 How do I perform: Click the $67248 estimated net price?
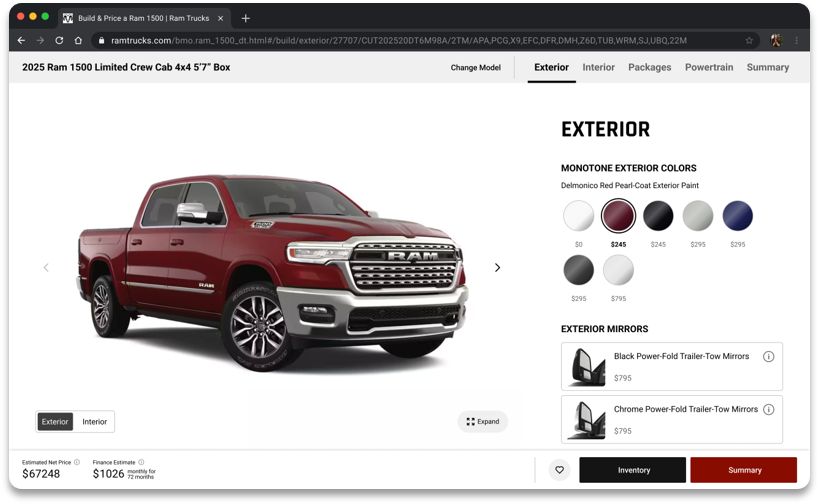(41, 474)
